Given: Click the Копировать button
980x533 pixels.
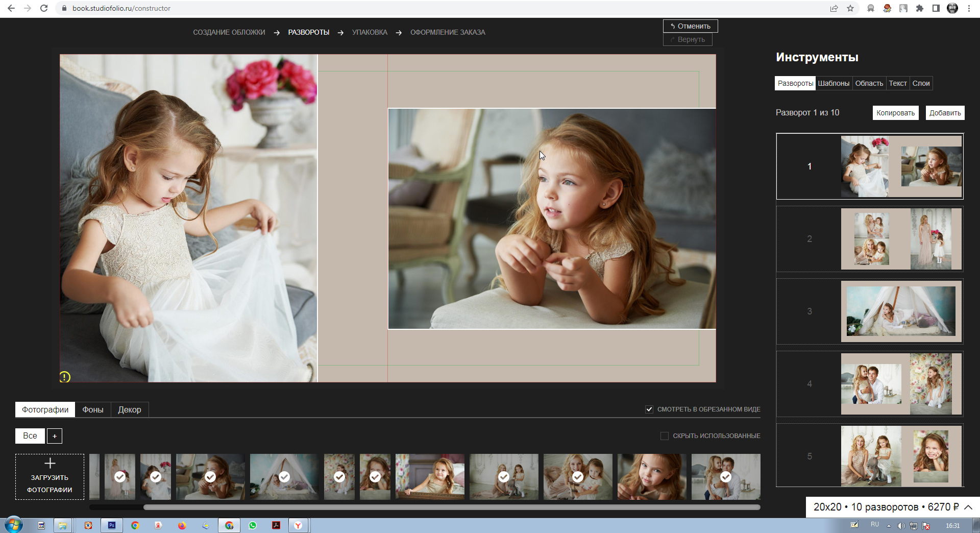Looking at the screenshot, I should [895, 113].
